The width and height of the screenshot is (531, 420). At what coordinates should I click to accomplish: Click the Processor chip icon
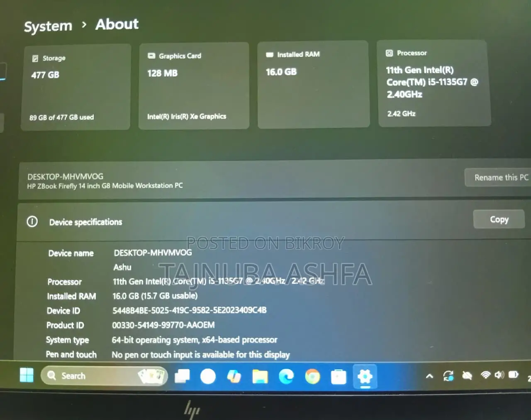389,53
